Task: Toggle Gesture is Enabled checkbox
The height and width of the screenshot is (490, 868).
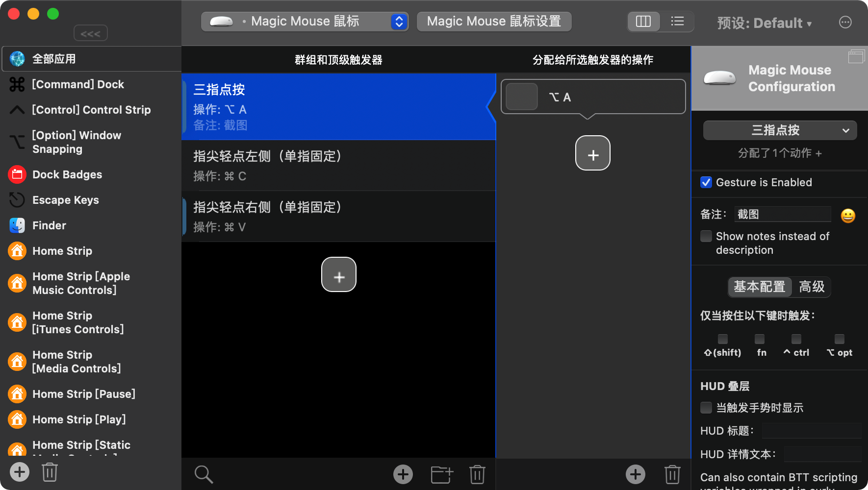Action: click(706, 182)
